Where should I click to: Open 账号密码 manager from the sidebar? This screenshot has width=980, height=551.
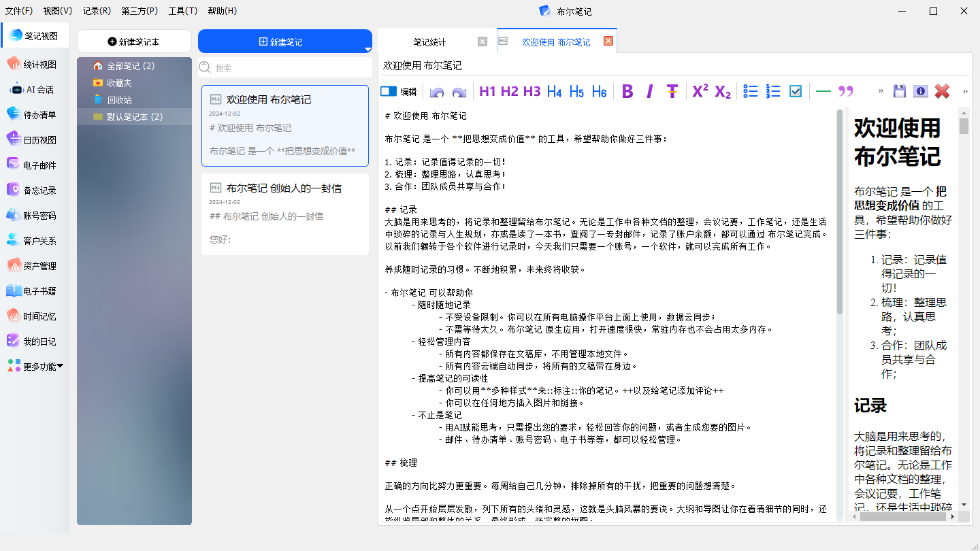pyautogui.click(x=34, y=214)
